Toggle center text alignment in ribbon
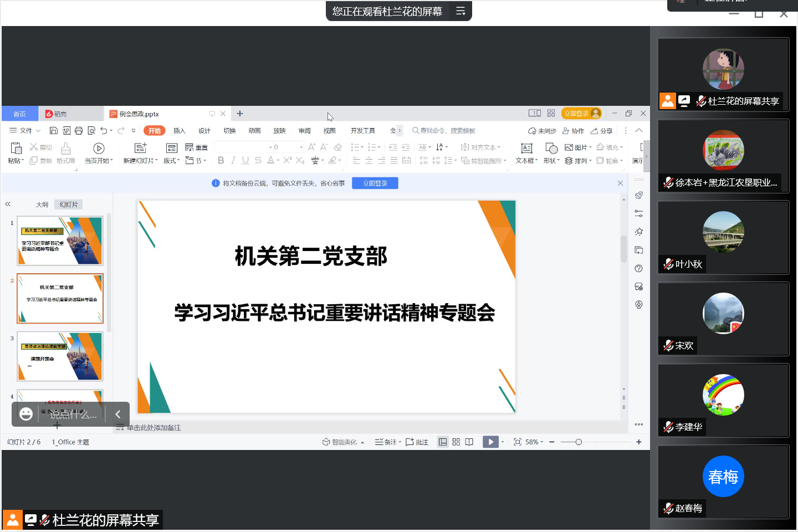Viewport: 798px width, 532px height. [369, 160]
